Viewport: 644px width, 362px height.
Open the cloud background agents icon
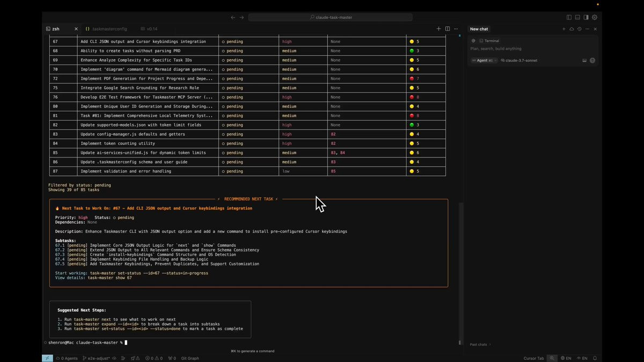572,29
